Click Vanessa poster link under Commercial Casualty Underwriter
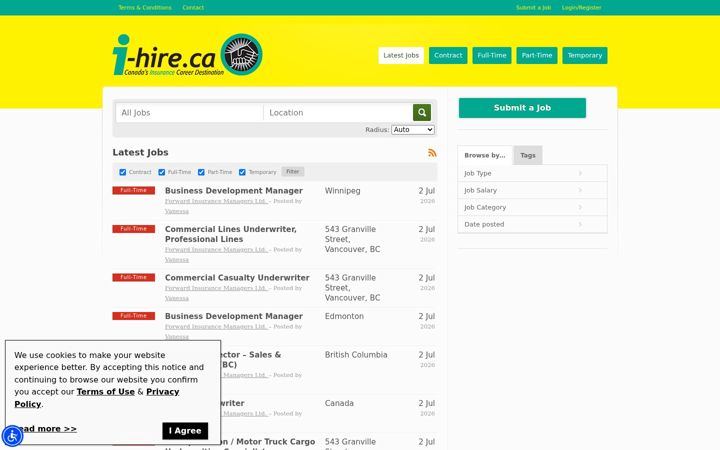This screenshot has width=720, height=450. tap(177, 298)
